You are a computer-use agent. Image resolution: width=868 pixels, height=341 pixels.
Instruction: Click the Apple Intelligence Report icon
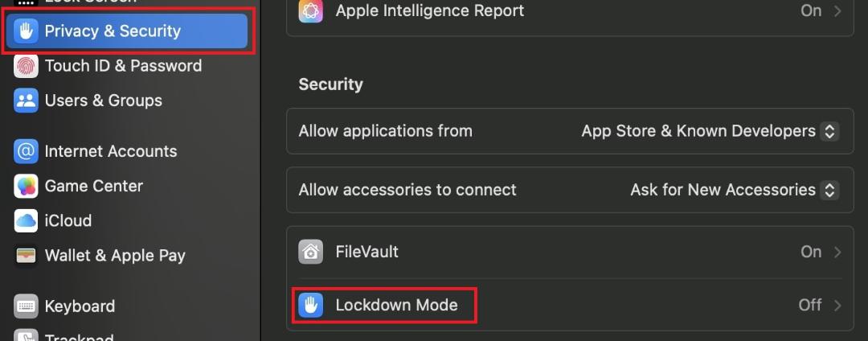(x=310, y=10)
